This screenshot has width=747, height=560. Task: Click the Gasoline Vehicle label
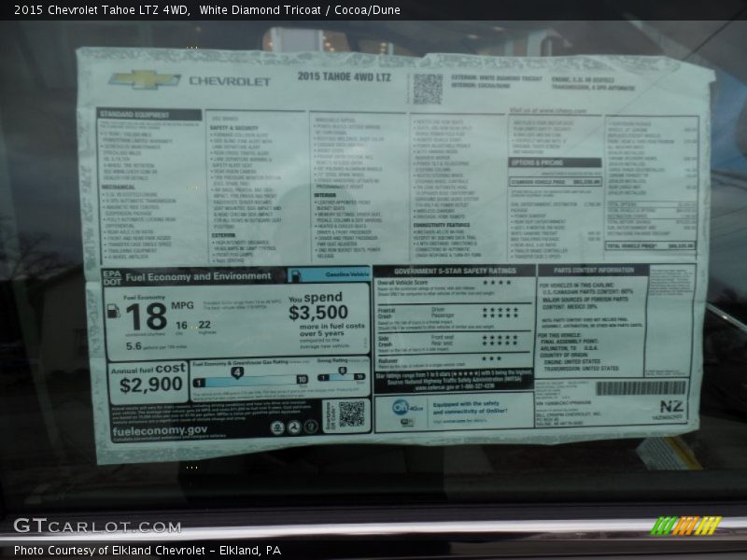coord(346,274)
